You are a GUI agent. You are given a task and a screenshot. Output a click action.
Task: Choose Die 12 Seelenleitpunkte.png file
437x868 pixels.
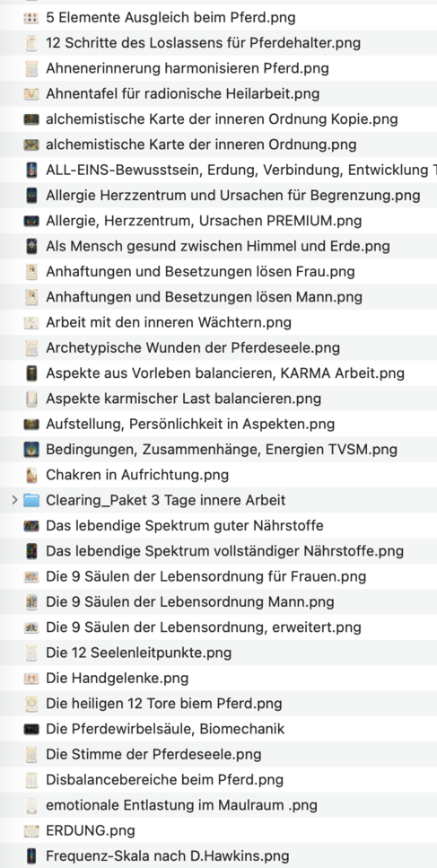[x=219, y=653]
